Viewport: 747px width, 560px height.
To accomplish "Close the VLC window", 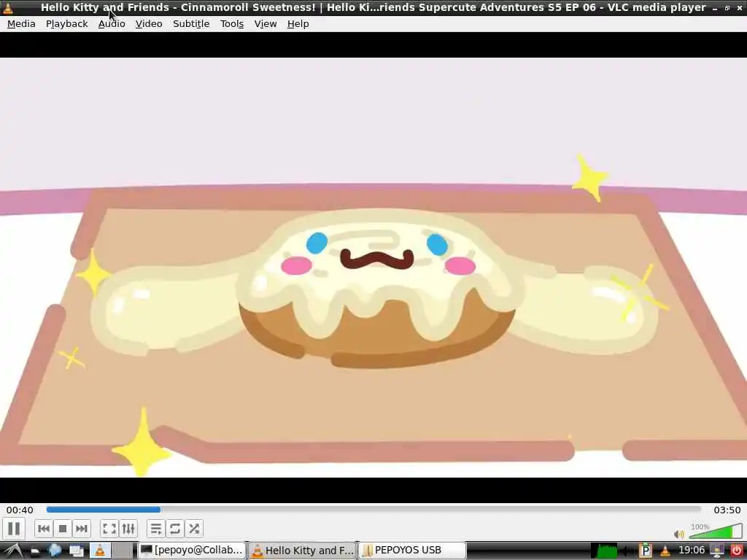I will coord(740,8).
